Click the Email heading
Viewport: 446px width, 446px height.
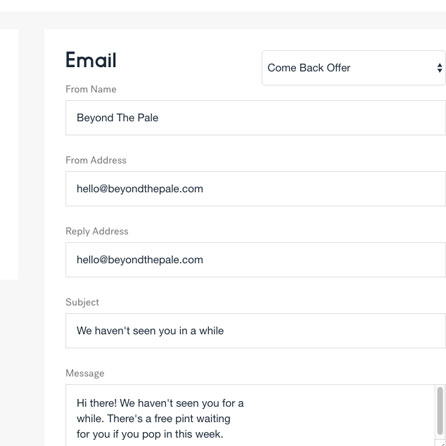click(91, 60)
